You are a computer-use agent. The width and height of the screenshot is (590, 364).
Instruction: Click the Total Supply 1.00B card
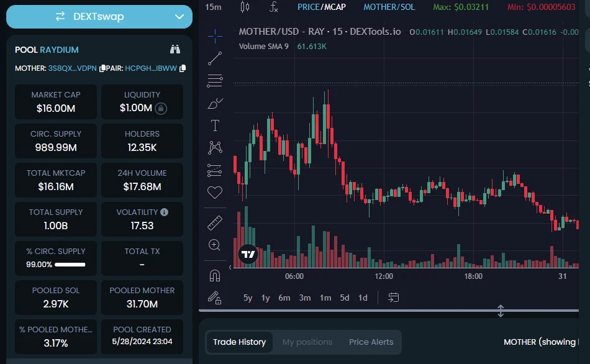pos(56,219)
